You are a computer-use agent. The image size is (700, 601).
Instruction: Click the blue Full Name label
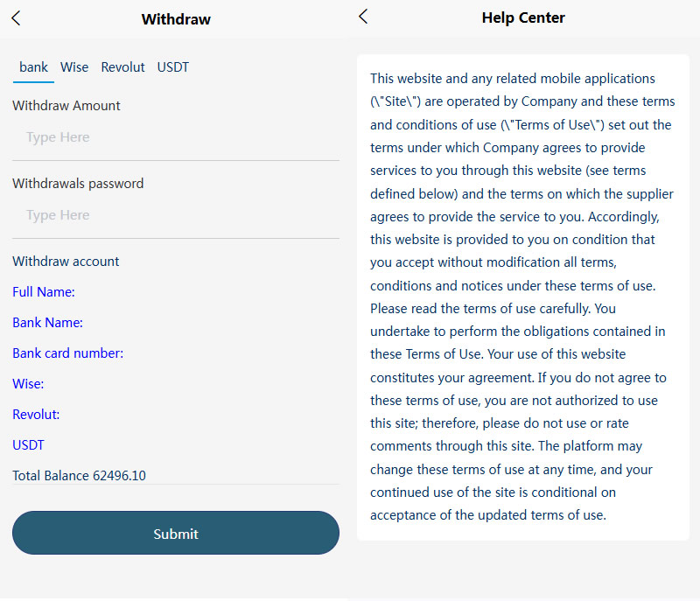coord(44,292)
